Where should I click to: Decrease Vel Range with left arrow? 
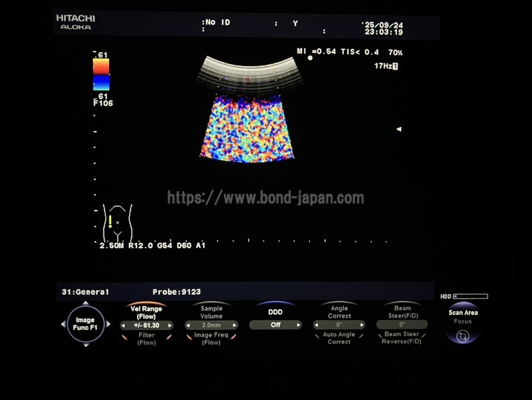point(124,325)
